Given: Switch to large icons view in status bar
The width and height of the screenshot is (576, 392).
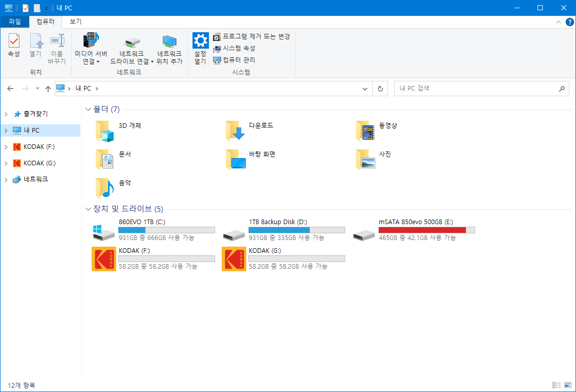Looking at the screenshot, I should [x=568, y=385].
